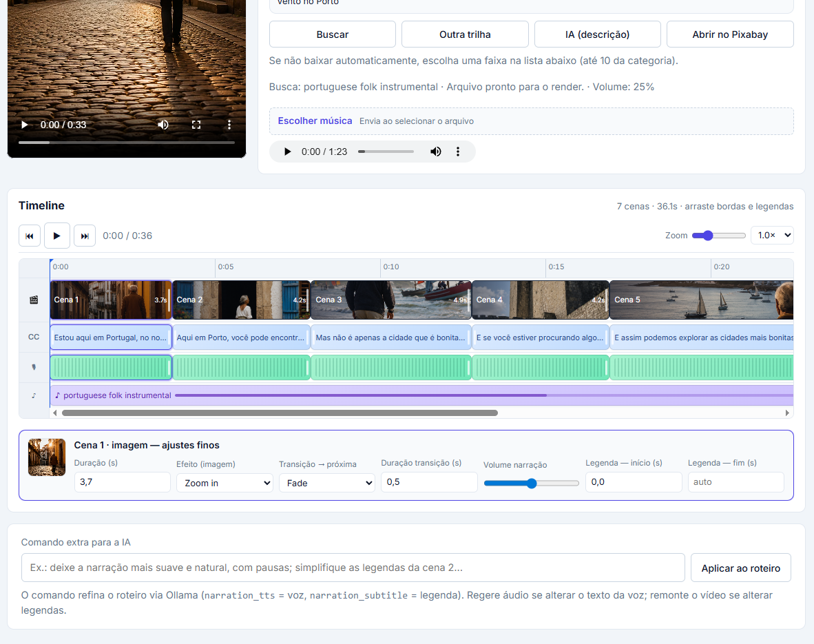This screenshot has height=644, width=814.
Task: Play the music track audio player
Action: coord(287,152)
